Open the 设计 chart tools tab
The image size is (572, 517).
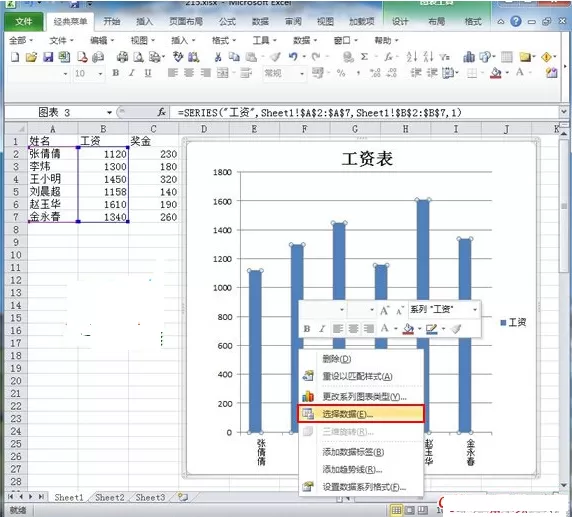(400, 22)
